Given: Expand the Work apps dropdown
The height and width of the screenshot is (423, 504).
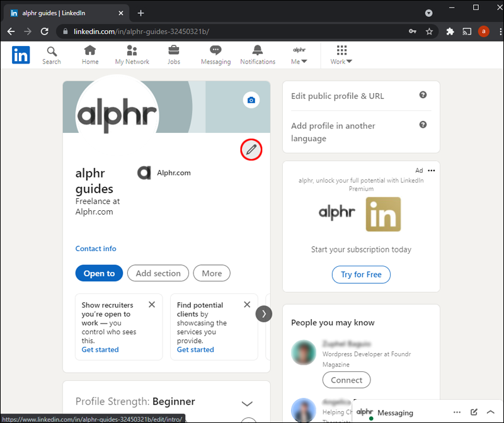Looking at the screenshot, I should [341, 55].
